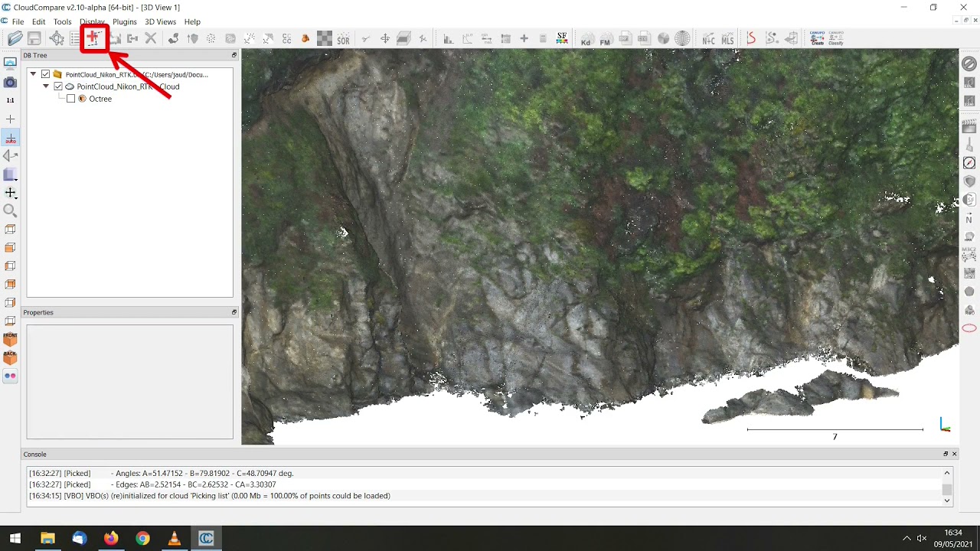Screen dimensions: 980x551
Task: Click the wireframe globe icon
Action: pos(682,38)
